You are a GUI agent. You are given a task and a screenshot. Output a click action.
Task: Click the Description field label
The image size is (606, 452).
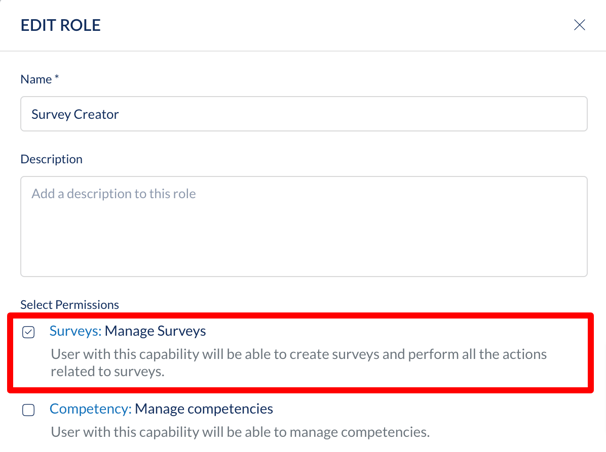[51, 159]
